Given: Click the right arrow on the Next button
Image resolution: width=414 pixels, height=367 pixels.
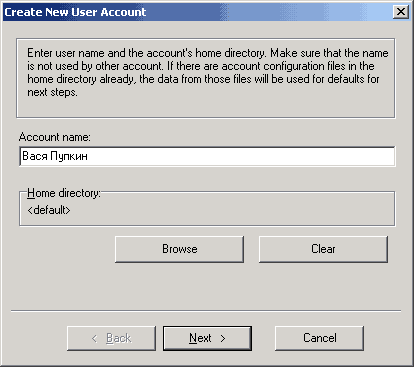Looking at the screenshot, I should point(223,339).
